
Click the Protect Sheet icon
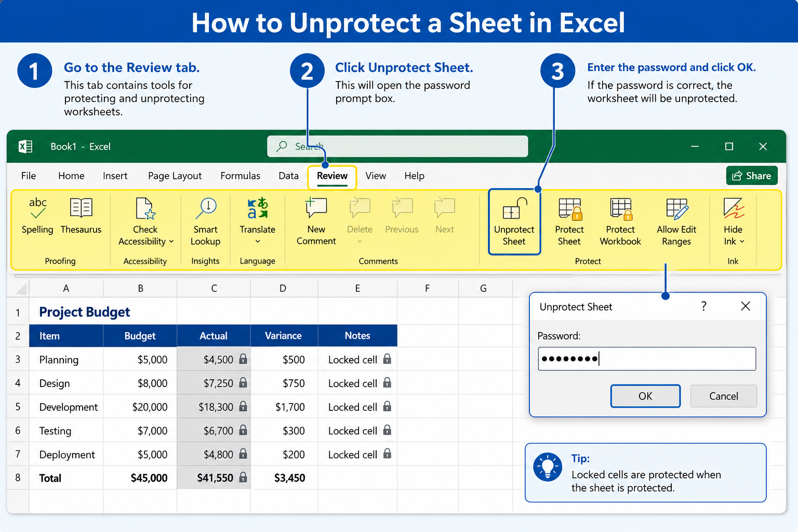coord(570,209)
